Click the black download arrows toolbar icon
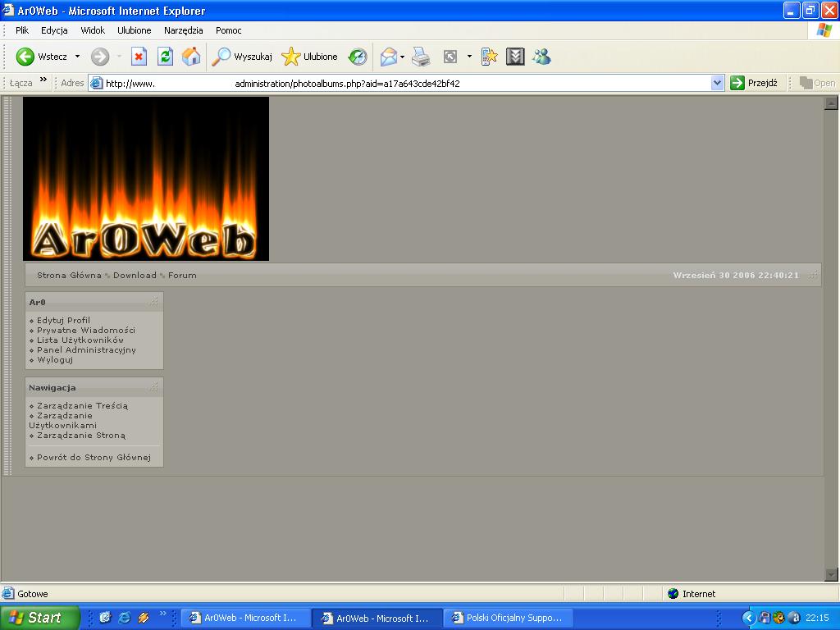The image size is (840, 630). click(x=515, y=57)
